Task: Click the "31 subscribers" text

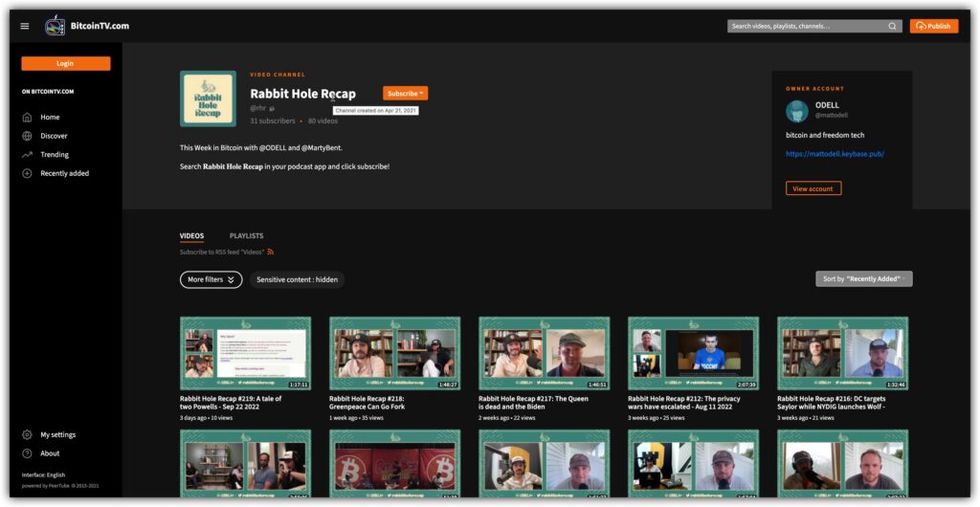Action: 273,121
